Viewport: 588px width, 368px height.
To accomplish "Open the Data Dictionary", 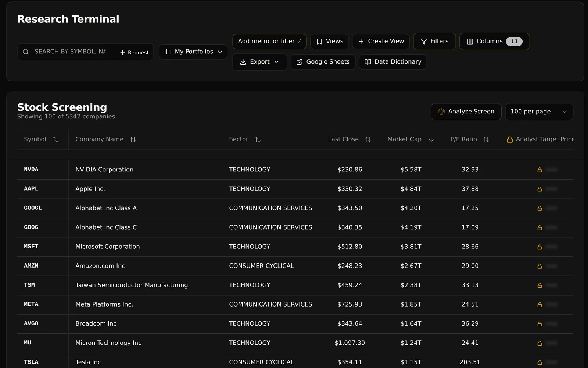I will 392,62.
